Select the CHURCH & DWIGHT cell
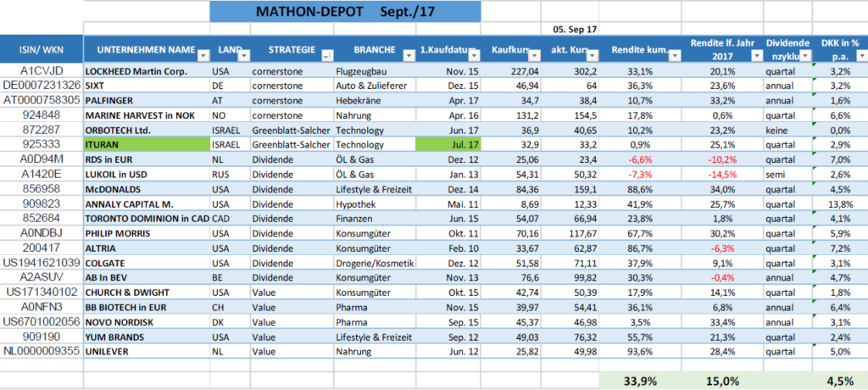 click(x=147, y=292)
